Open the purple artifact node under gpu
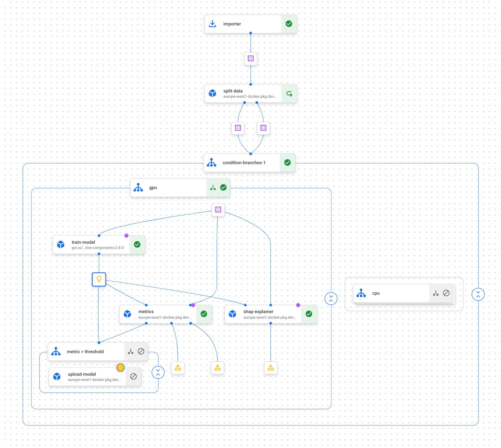The image size is (501, 448). click(218, 210)
